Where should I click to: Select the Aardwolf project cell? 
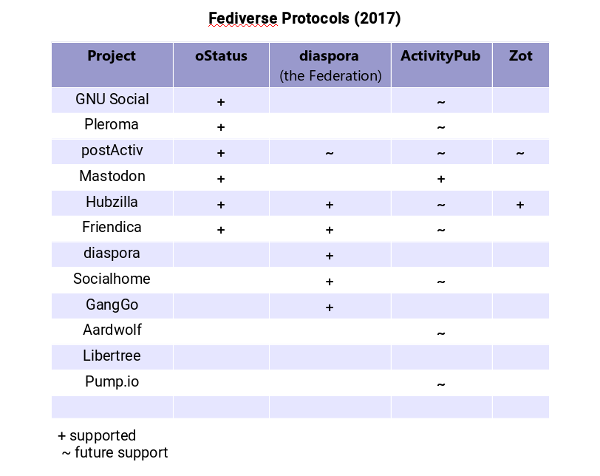[112, 330]
